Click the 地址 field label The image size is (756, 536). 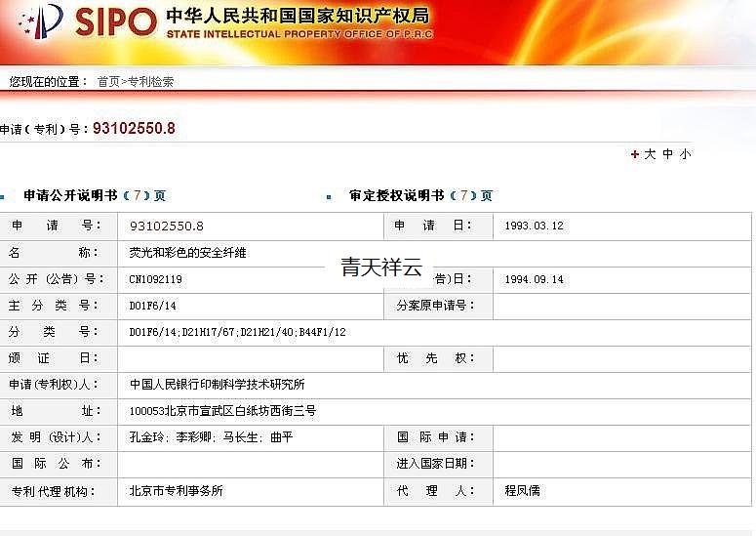56,411
